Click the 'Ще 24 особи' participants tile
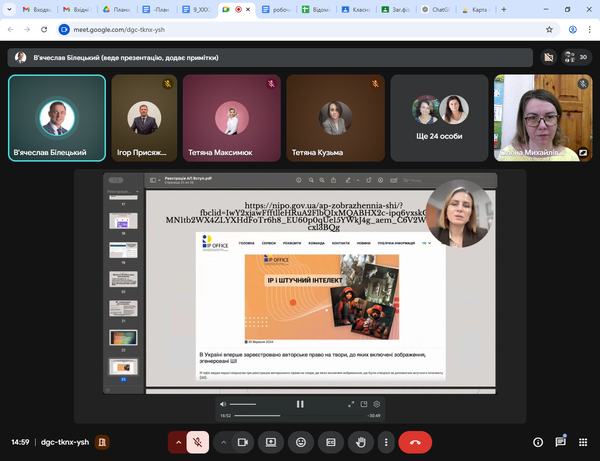This screenshot has width=600, height=461. pos(441,118)
